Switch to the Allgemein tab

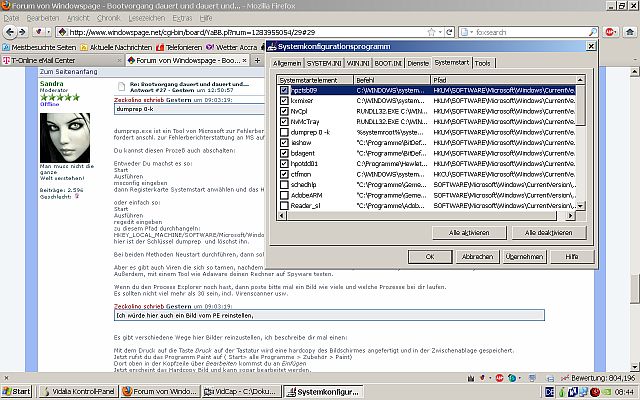click(x=287, y=63)
